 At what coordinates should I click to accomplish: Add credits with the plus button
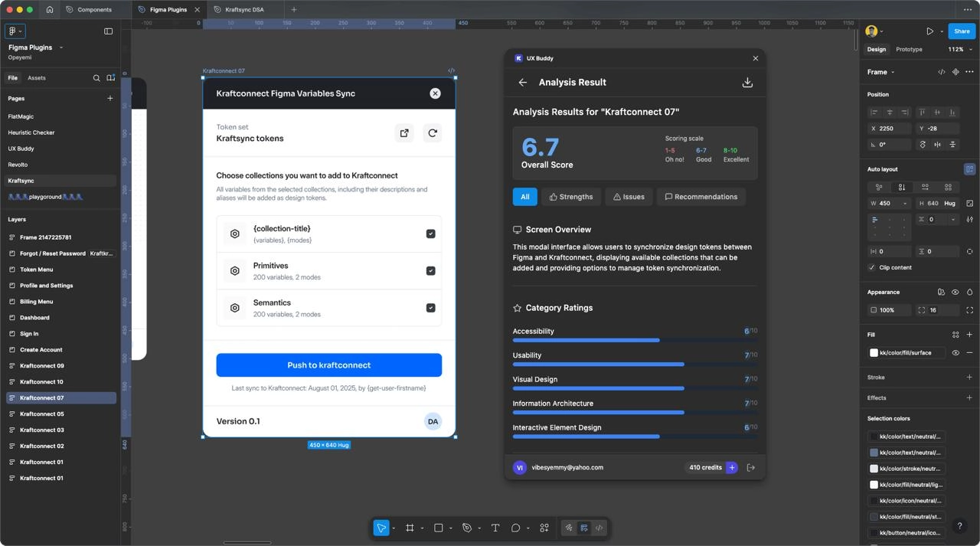coord(732,467)
